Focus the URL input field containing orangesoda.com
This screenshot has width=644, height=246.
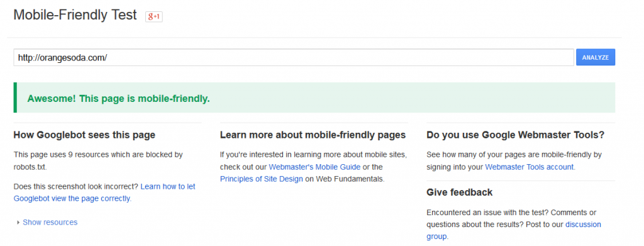293,57
